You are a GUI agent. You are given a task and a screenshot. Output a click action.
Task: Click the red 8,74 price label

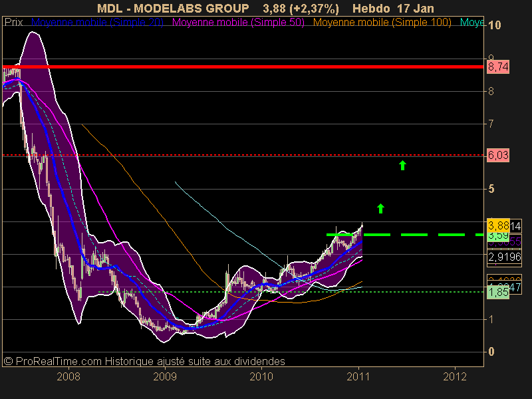click(498, 67)
